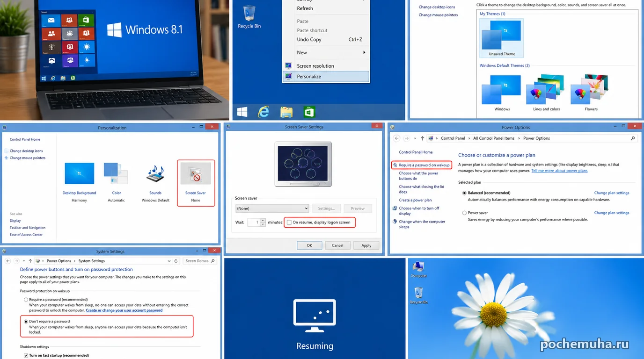This screenshot has width=644, height=359.
Task: Choose Refresh from the context menu
Action: click(326, 8)
